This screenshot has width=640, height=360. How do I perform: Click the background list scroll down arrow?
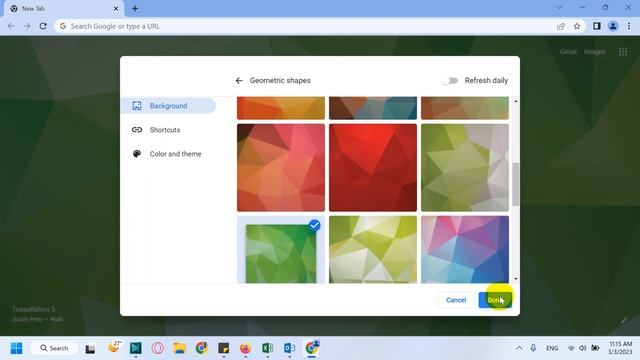516,279
